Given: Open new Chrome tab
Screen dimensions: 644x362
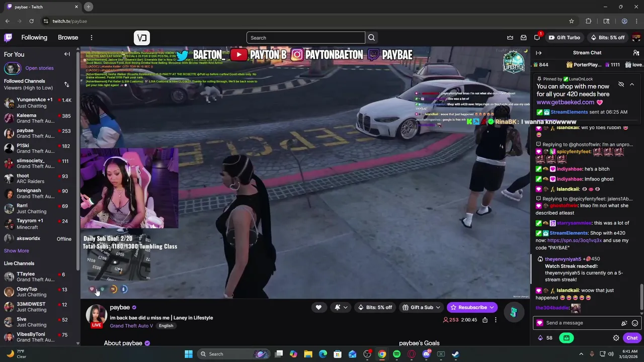Looking at the screenshot, I should point(89,7).
